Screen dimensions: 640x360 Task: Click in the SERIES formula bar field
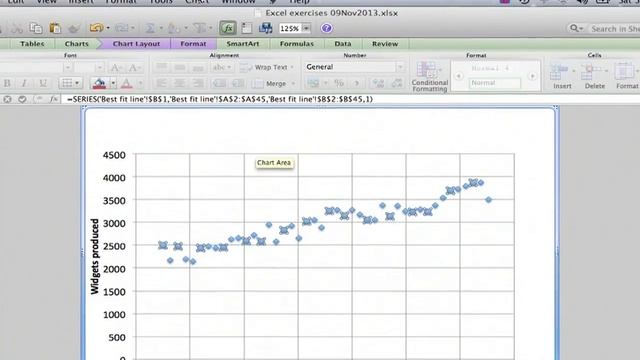350,99
